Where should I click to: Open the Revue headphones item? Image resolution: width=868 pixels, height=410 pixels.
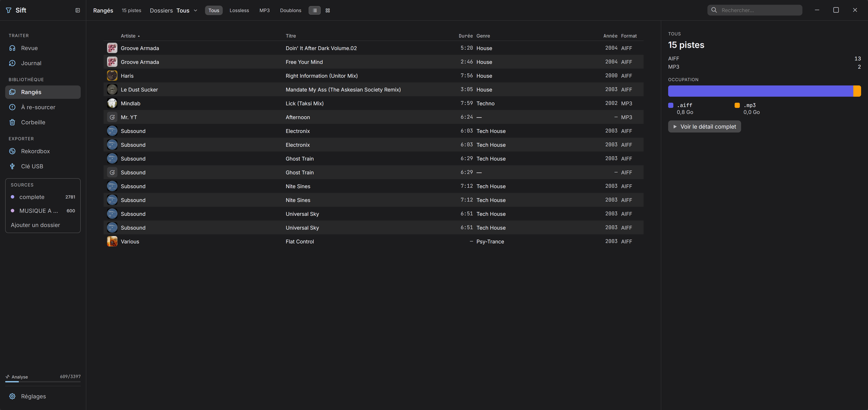coord(43,48)
